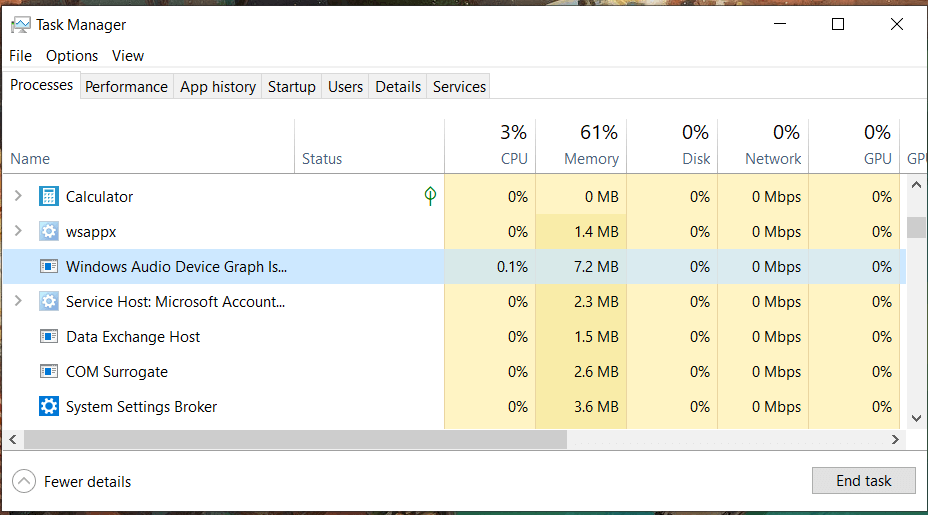This screenshot has width=928, height=515.
Task: Select the wsappx process name
Action: point(91,231)
